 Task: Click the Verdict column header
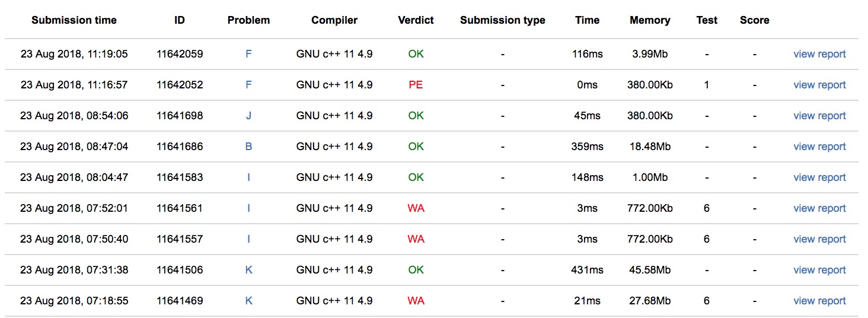416,20
